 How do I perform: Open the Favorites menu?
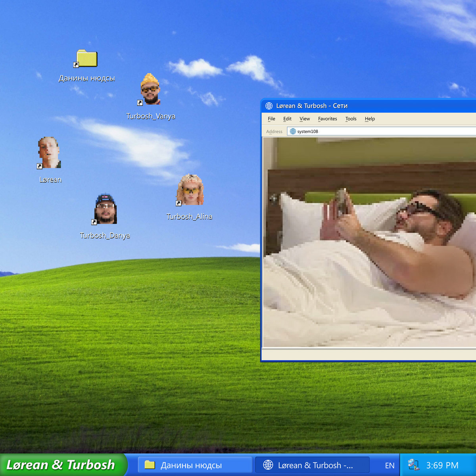(x=327, y=119)
